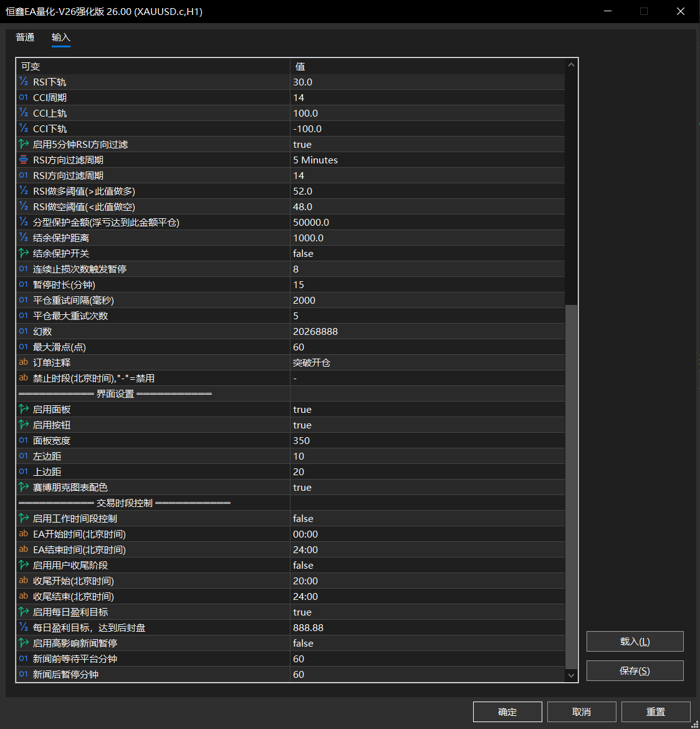
Task: Click the integer icon beside 新闻后暂停分钟
Action: (24, 674)
